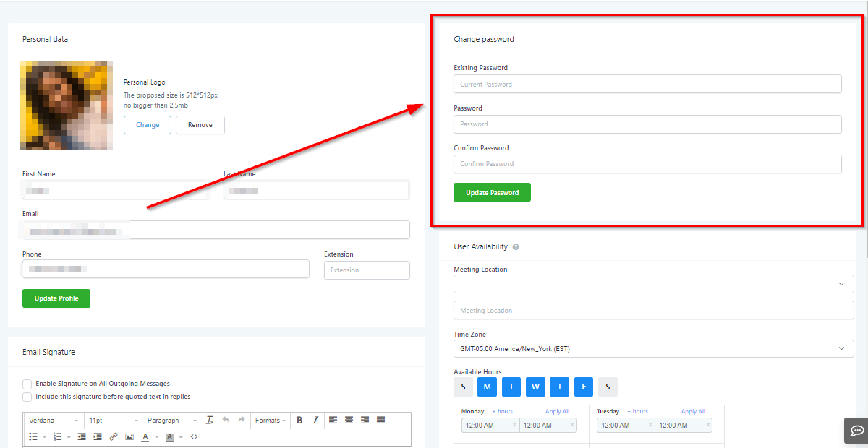This screenshot has height=448, width=868.
Task: Open the source code view icon
Action: pos(194,436)
